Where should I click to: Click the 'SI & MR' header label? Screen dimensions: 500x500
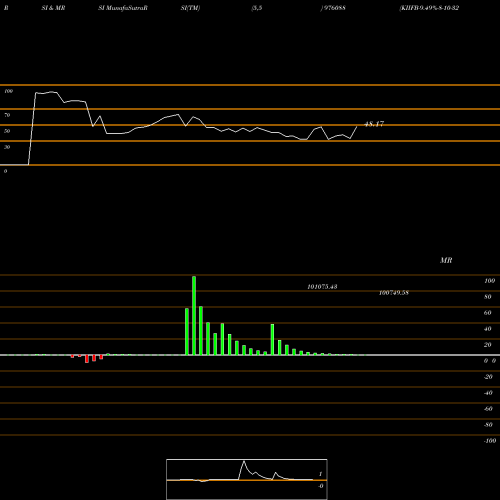click(x=53, y=8)
